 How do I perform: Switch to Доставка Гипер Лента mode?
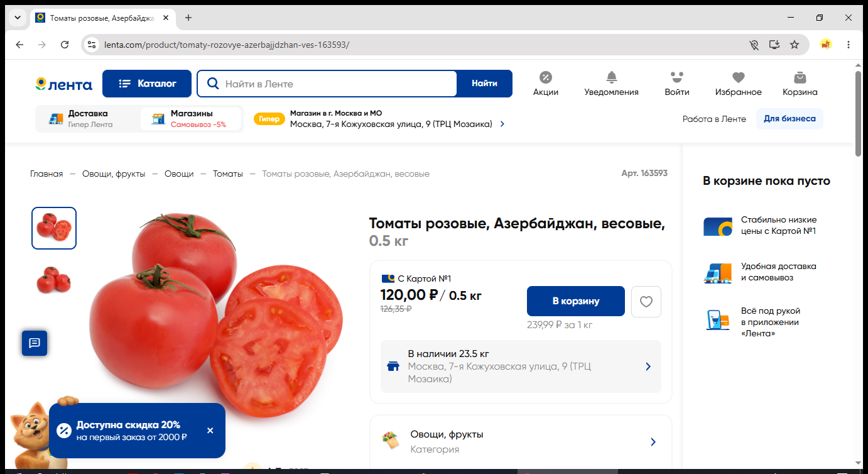click(87, 119)
